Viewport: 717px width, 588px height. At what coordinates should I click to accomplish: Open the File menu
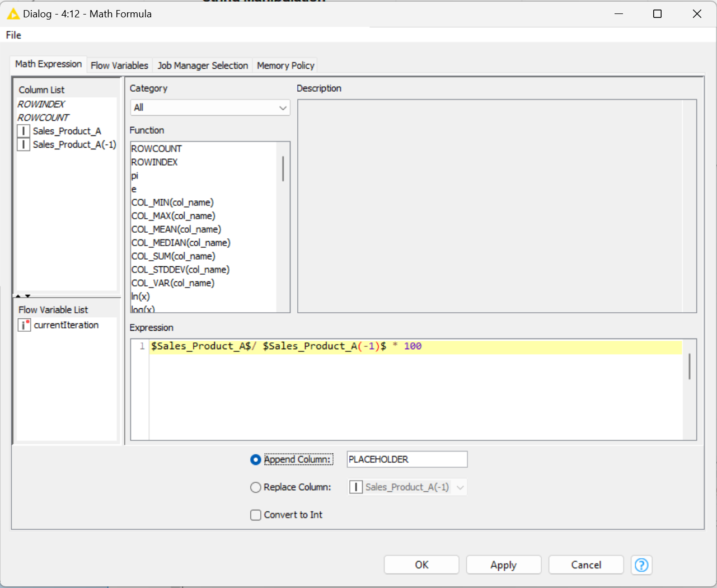click(13, 35)
